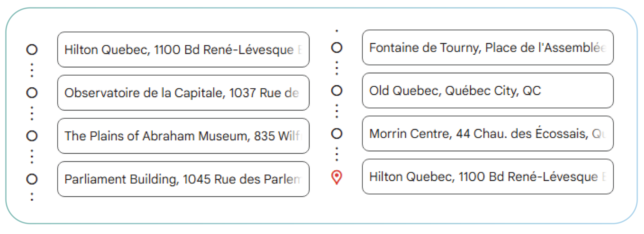Focus the Observatoire de la Capitale stop field
The width and height of the screenshot is (644, 234).
(183, 93)
